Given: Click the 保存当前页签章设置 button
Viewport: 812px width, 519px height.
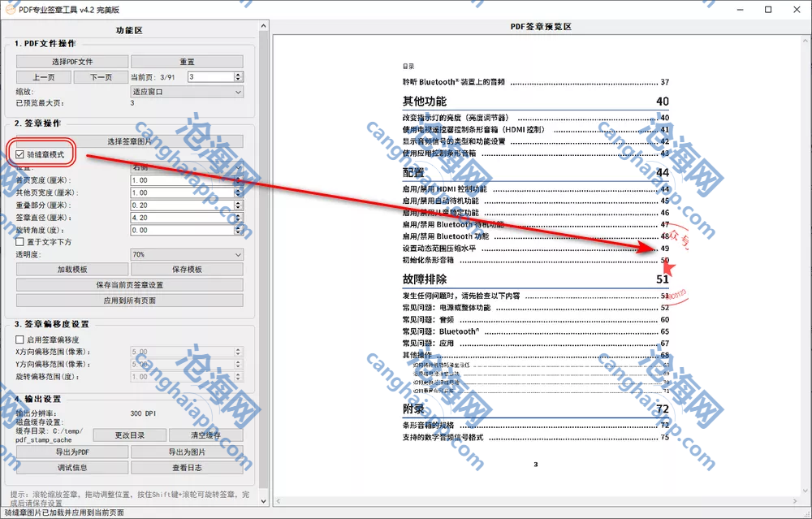Looking at the screenshot, I should pyautogui.click(x=129, y=285).
